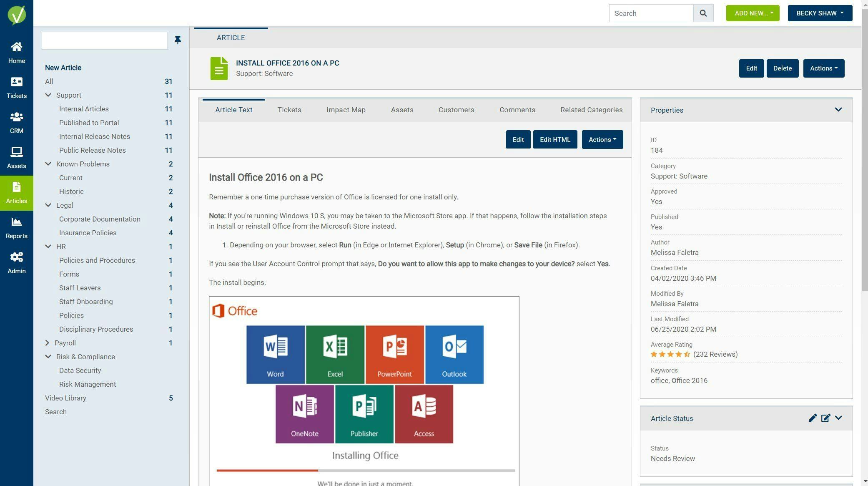Switch to the Comments tab

[517, 110]
